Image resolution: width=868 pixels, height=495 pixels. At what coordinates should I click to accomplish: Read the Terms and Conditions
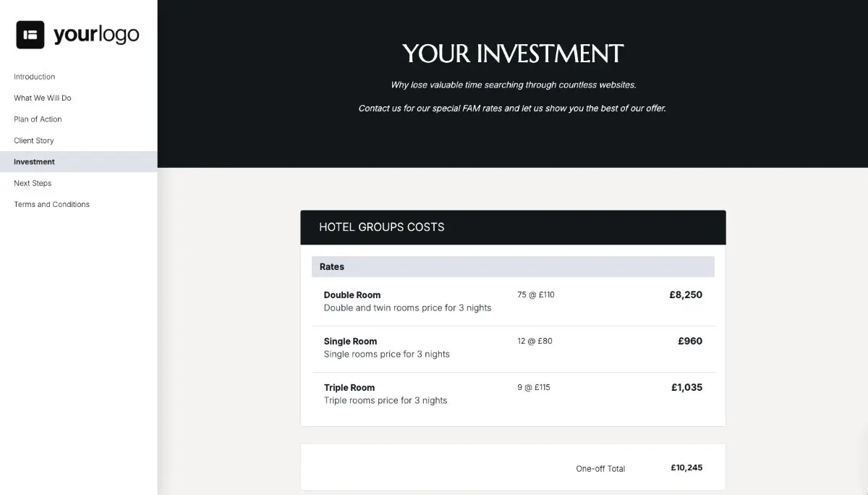[x=51, y=204]
